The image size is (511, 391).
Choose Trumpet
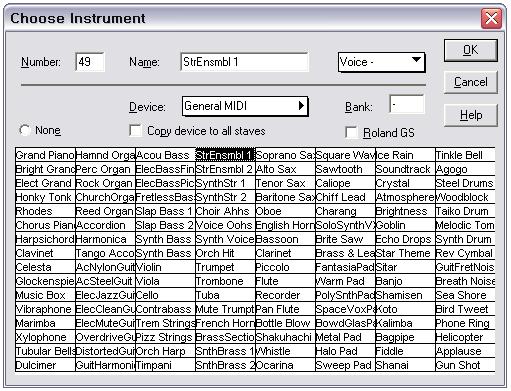[225, 267]
